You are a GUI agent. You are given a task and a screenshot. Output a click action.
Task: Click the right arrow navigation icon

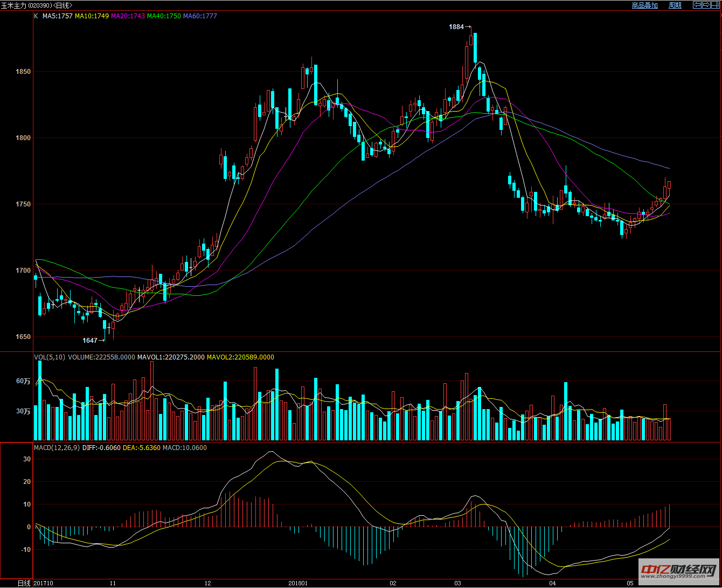tap(706, 5)
